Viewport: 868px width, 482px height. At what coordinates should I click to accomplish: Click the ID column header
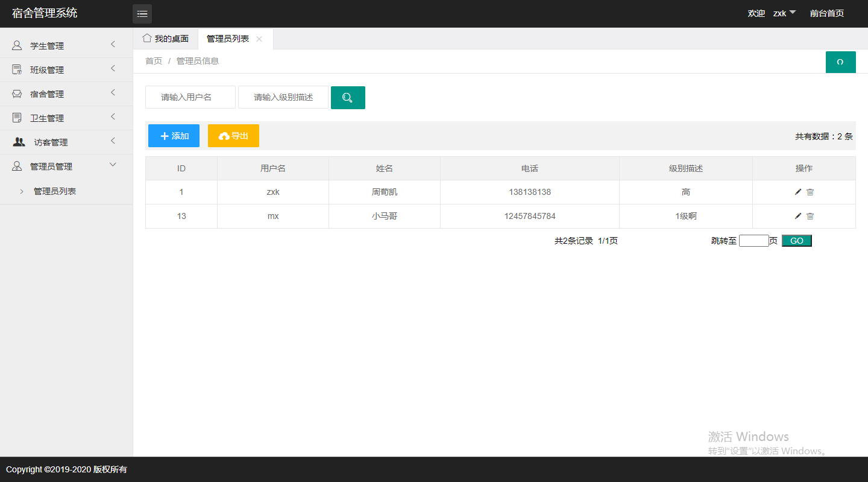[181, 168]
